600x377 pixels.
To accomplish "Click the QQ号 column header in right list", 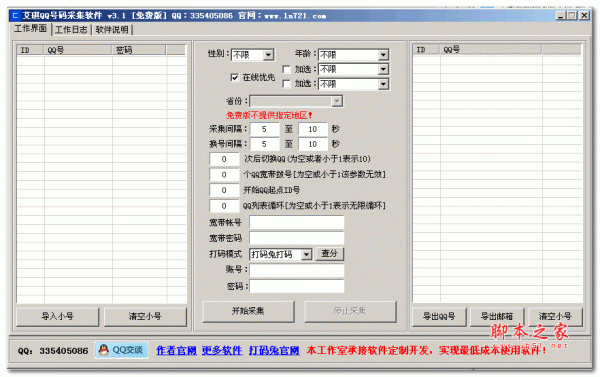I will tap(491, 50).
